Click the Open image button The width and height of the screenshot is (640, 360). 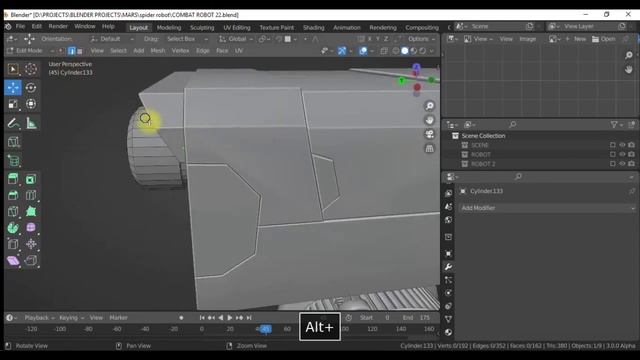(x=604, y=39)
